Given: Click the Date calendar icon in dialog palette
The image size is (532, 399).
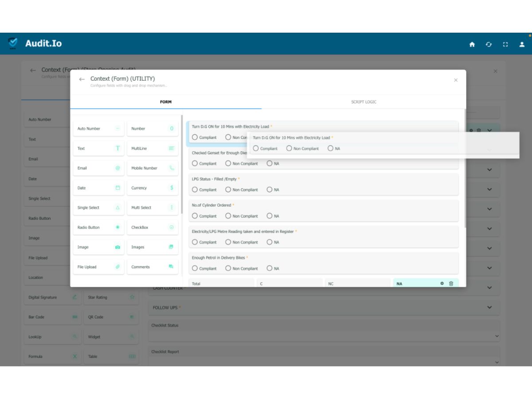Looking at the screenshot, I should click(117, 188).
